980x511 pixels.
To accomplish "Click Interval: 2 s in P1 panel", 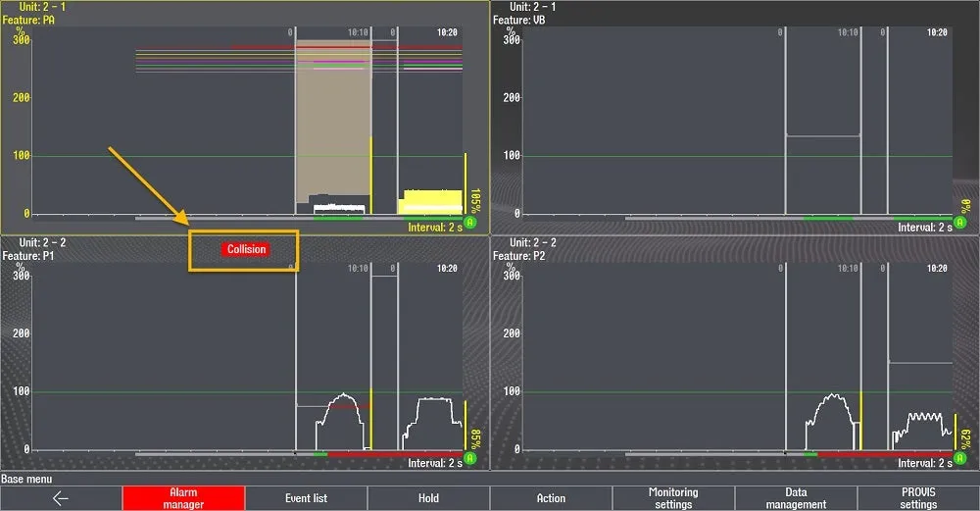I will 435,463.
